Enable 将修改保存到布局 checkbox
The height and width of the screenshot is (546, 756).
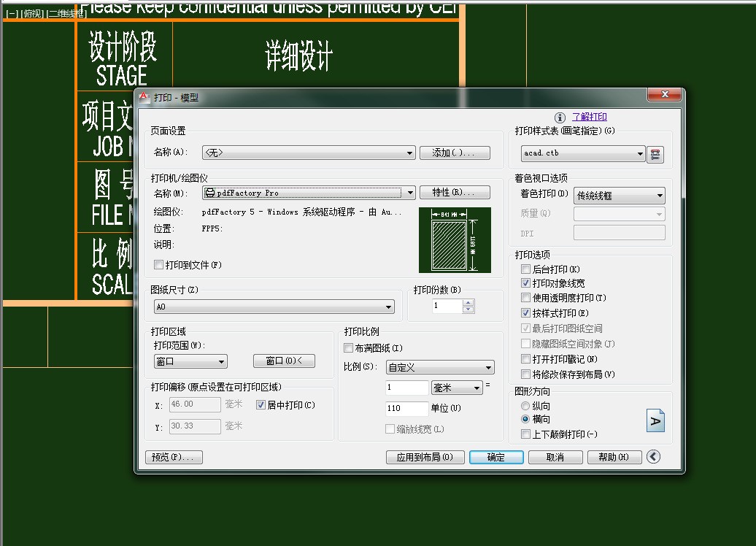(526, 374)
